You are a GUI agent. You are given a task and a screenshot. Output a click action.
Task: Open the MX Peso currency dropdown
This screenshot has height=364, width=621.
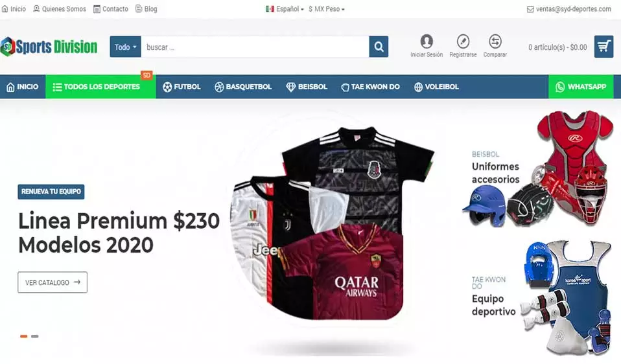coord(327,8)
